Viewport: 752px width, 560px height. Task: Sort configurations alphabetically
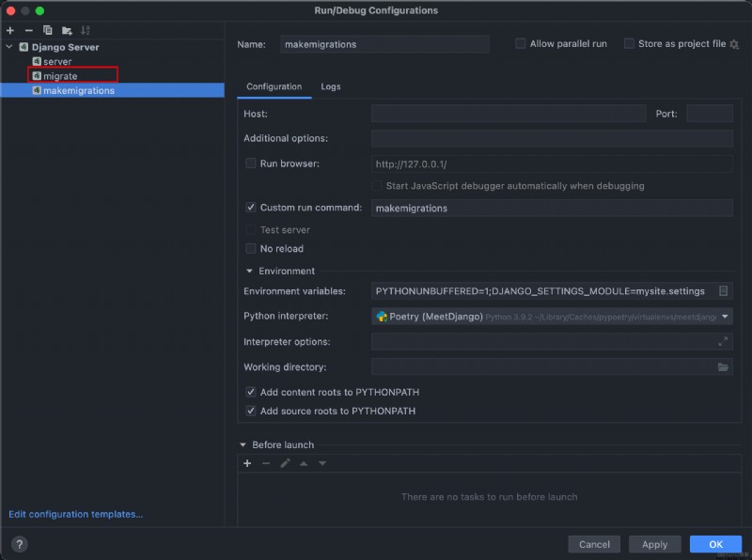pos(86,31)
